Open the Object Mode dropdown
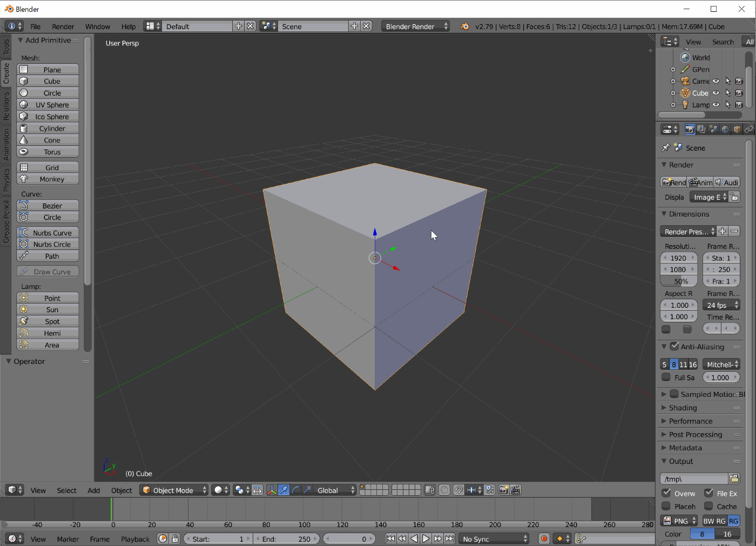 (174, 490)
